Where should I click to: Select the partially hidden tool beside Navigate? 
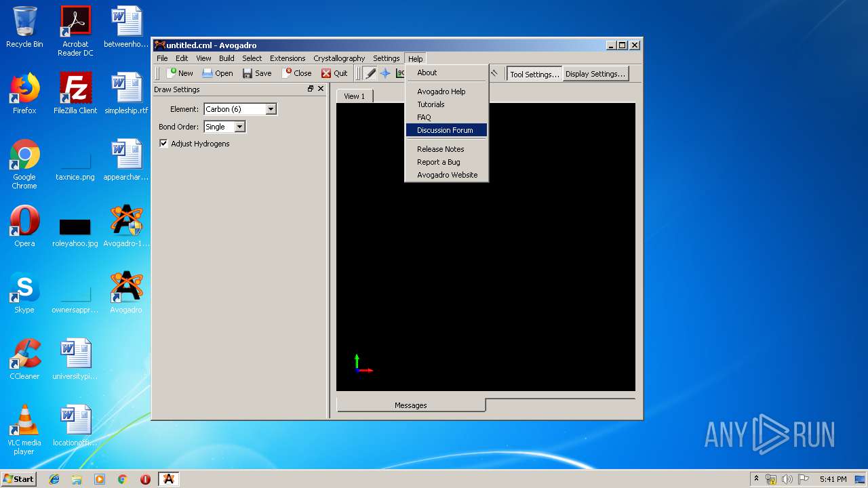coord(400,73)
